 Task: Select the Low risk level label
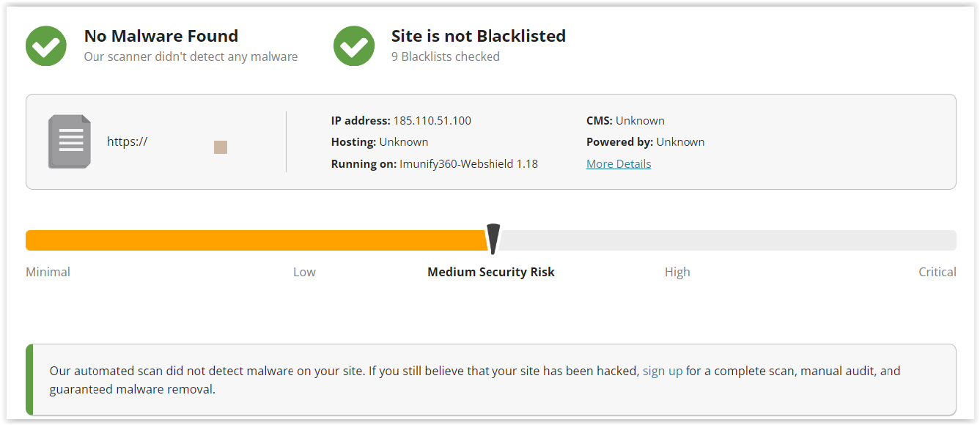304,272
